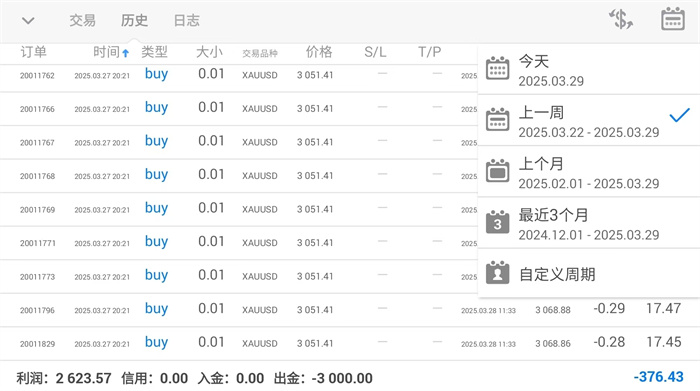Screen dimensions: 700x391
Task: Select the checked 上一周 period option
Action: [589, 121]
